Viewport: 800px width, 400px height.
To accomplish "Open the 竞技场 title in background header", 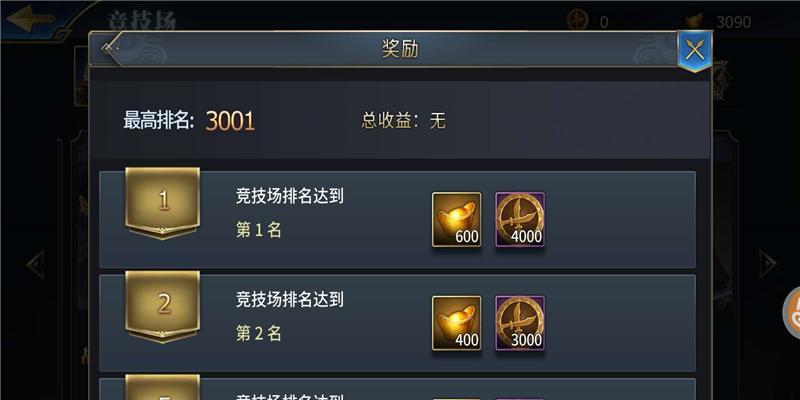I will point(142,20).
